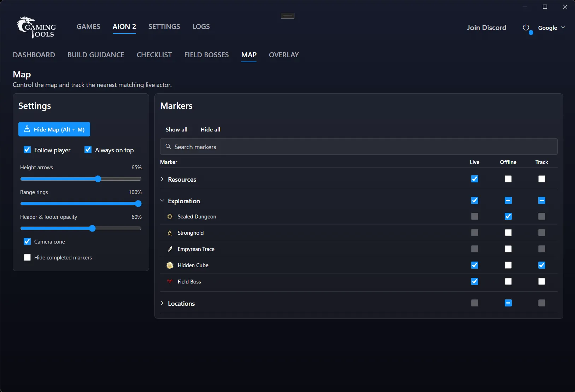Image resolution: width=575 pixels, height=392 pixels.
Task: Click the Stronghold marker icon
Action: coord(170,233)
